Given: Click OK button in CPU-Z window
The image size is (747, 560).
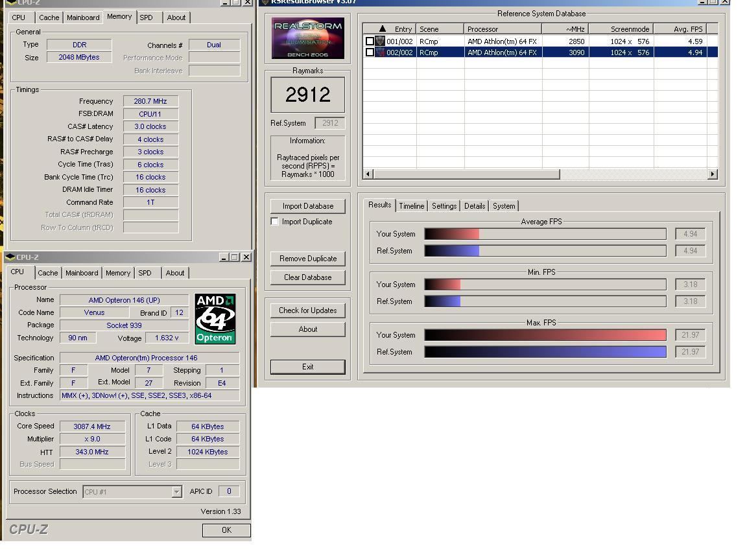Looking at the screenshot, I should (226, 530).
